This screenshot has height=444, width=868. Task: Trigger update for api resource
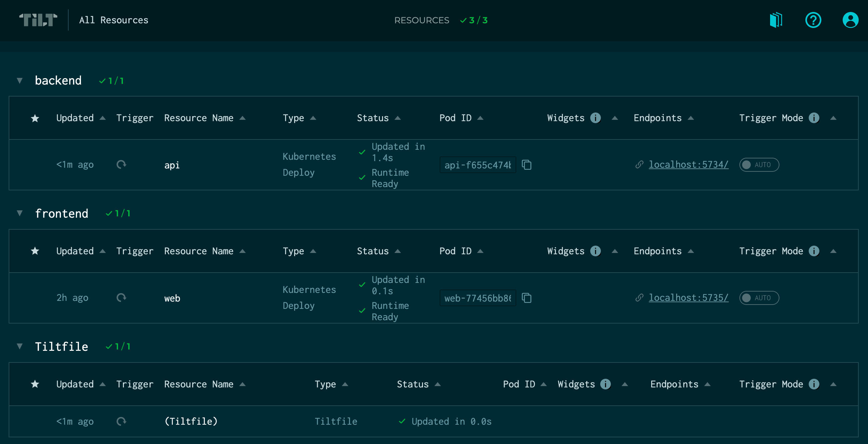[x=121, y=165]
